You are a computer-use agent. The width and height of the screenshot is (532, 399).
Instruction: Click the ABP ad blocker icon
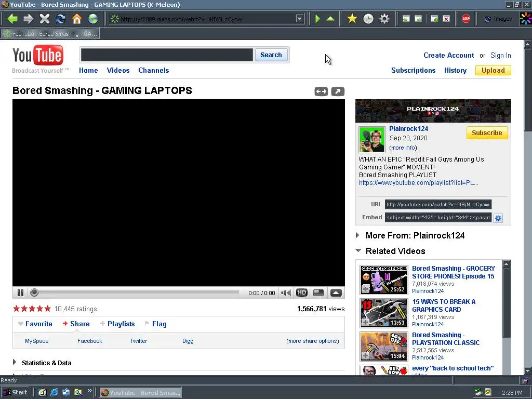(x=466, y=19)
